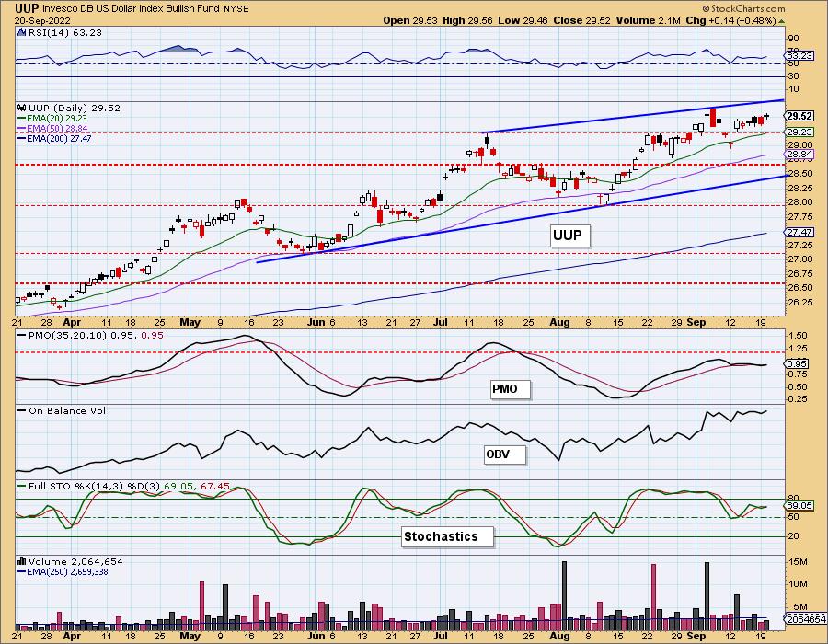Click the 15M volume axis label
This screenshot has height=644, width=828.
[799, 563]
